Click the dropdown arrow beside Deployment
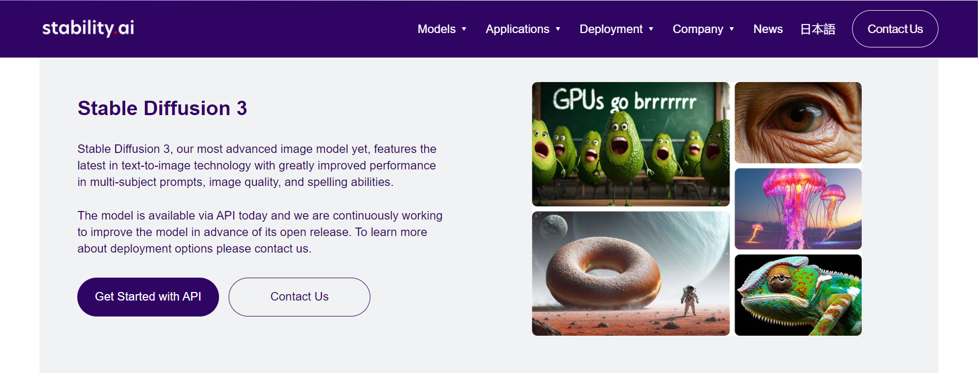This screenshot has height=373, width=980. (x=651, y=29)
